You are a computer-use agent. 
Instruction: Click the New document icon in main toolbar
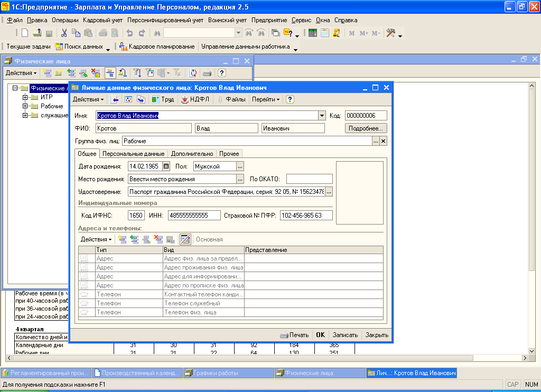25,33
